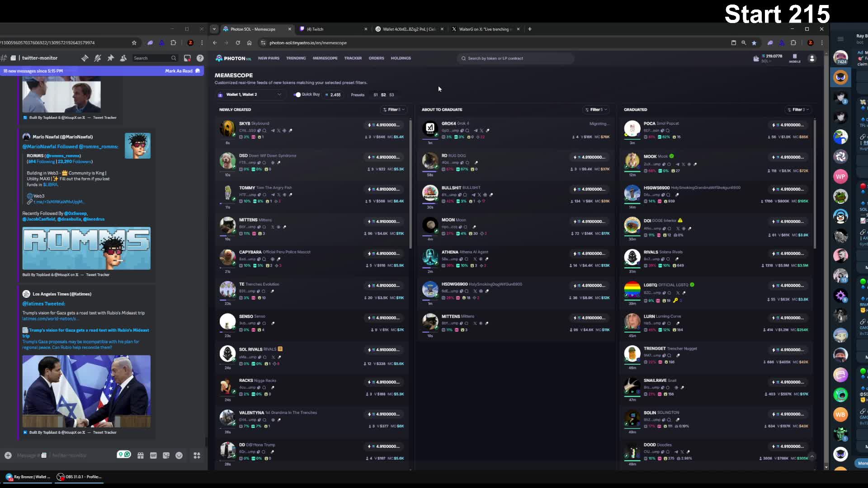The image size is (868, 488).
Task: Toggle the Quick Buy switch
Action: click(x=297, y=94)
